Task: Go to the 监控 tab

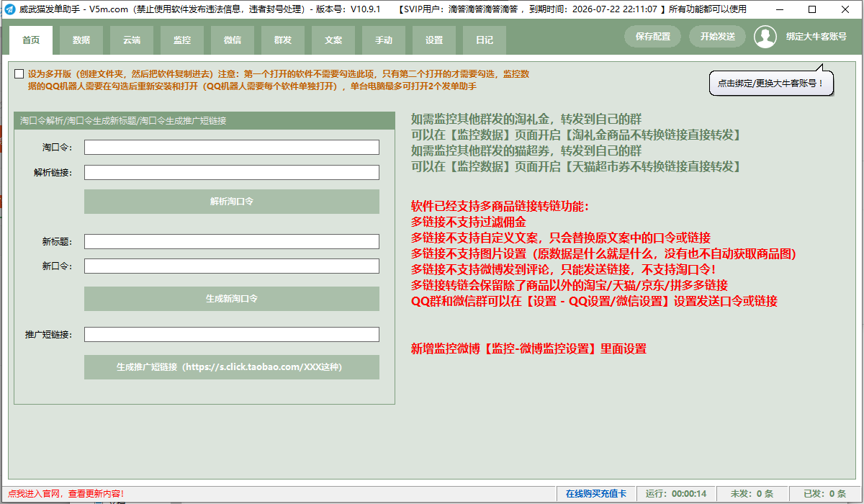Action: (182, 40)
